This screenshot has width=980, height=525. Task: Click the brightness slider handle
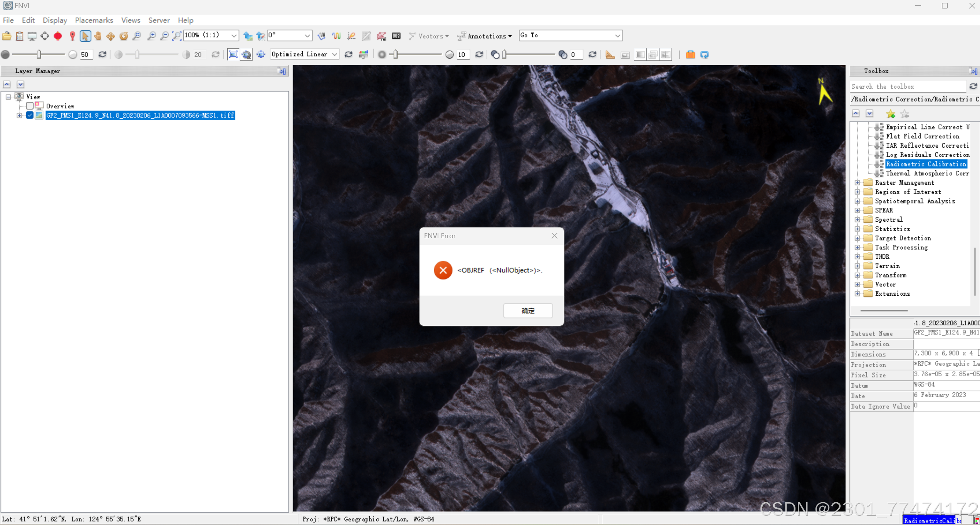coord(39,54)
